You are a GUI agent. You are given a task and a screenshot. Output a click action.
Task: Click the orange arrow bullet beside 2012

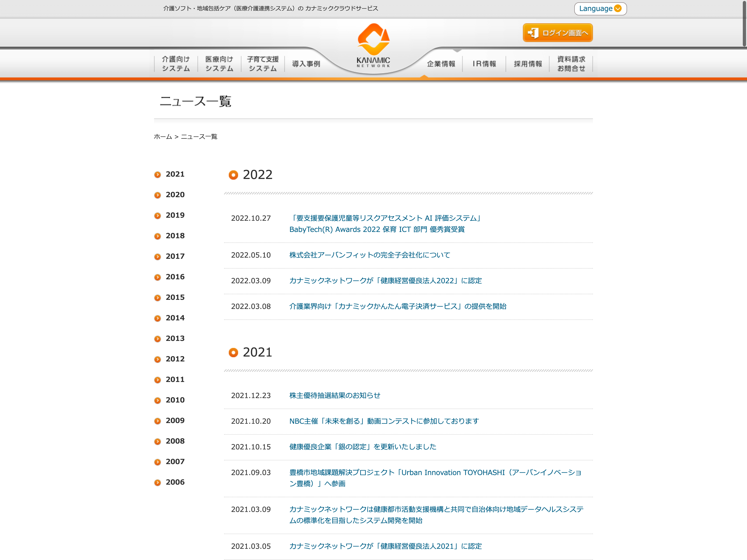click(157, 360)
